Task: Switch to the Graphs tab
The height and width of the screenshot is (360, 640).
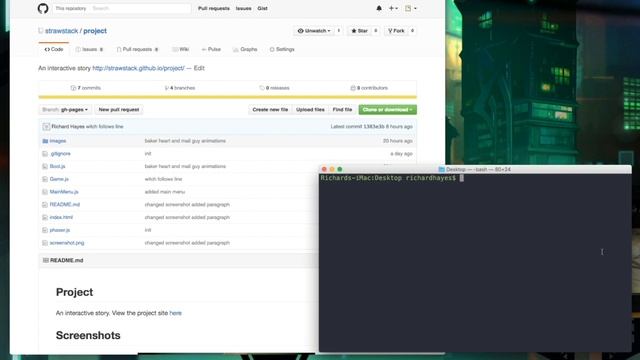Action: click(x=245, y=49)
